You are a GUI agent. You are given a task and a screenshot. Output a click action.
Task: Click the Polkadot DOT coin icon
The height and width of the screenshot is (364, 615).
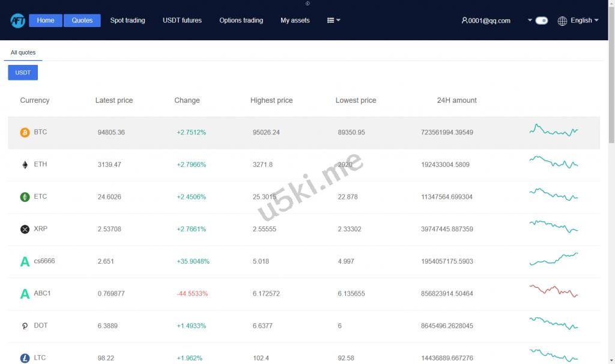pyautogui.click(x=25, y=326)
